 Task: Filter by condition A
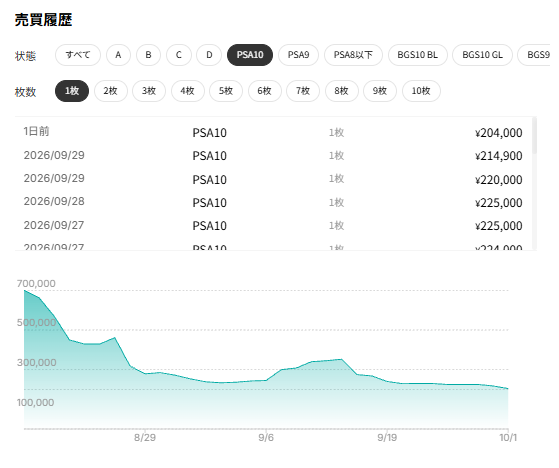118,55
